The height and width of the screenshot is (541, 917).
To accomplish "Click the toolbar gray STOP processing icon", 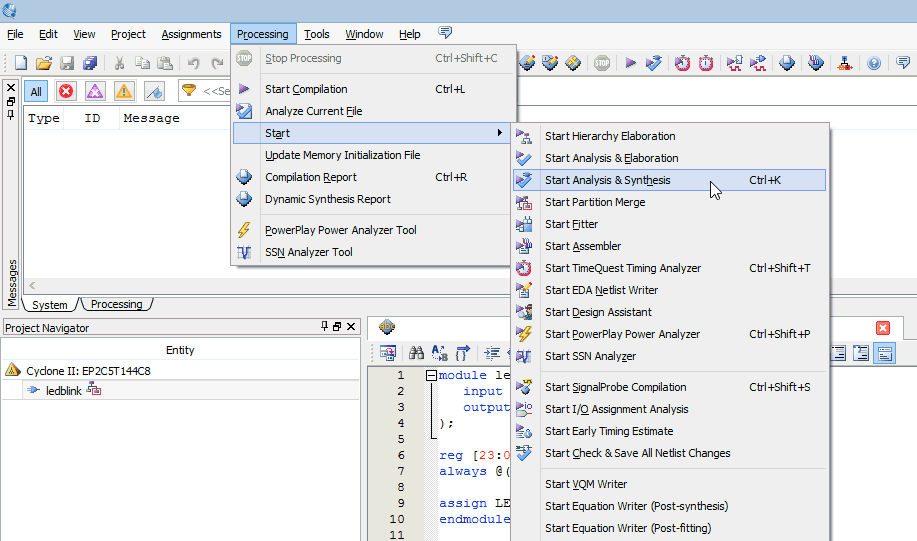I will [602, 63].
